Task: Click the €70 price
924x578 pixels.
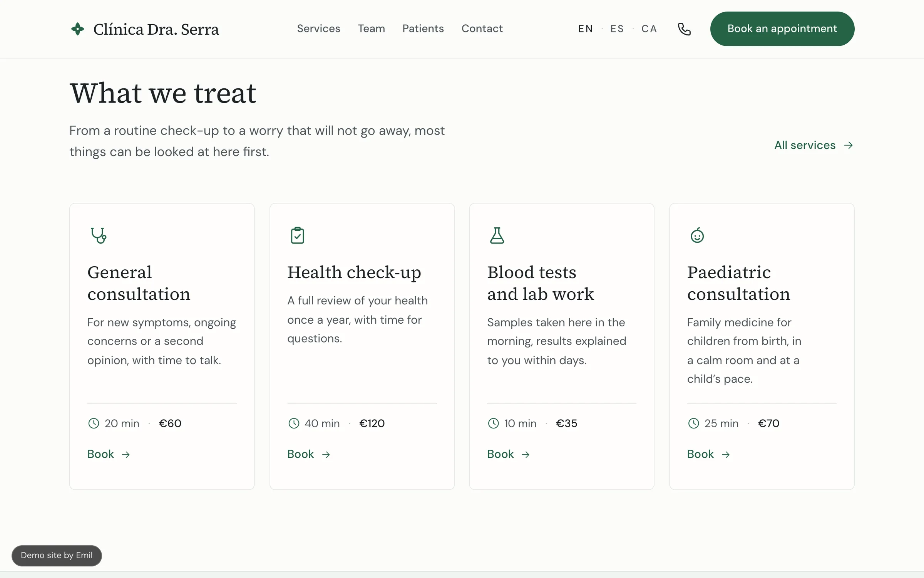Action: coord(768,423)
